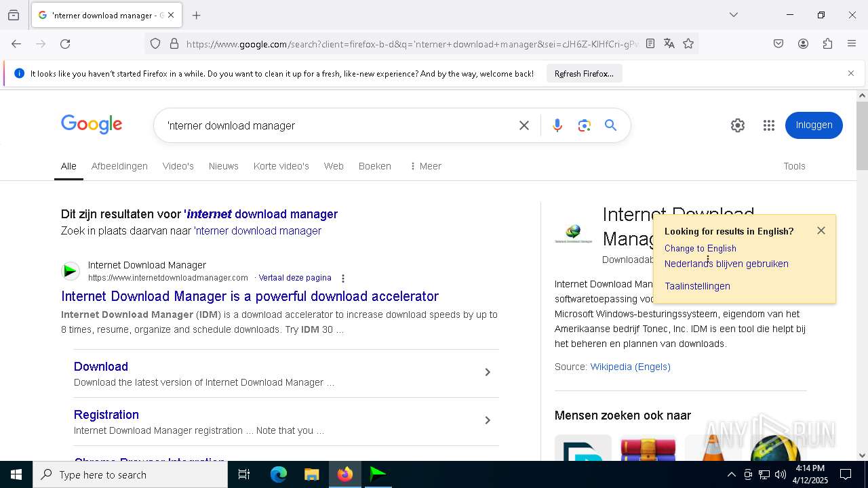Open Wikipedia (Engels) source link

coord(630,367)
